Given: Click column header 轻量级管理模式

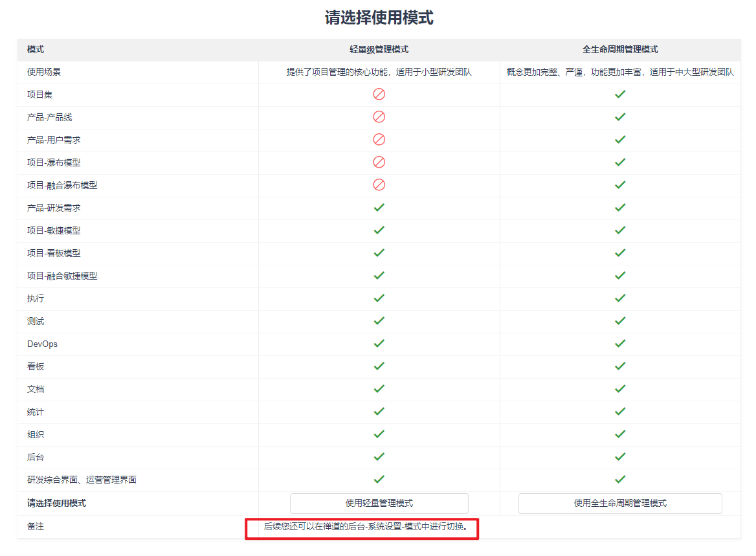Looking at the screenshot, I should click(379, 49).
